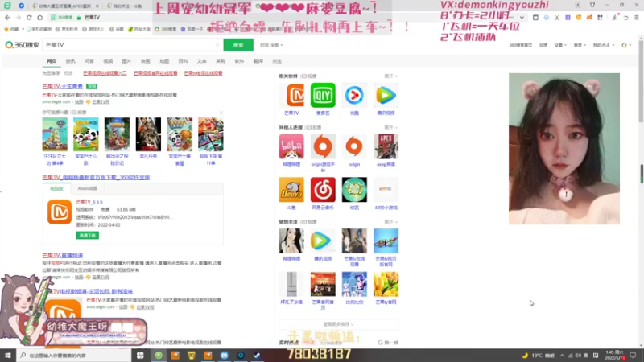Open the APEX英雄 game icon

pos(386,146)
